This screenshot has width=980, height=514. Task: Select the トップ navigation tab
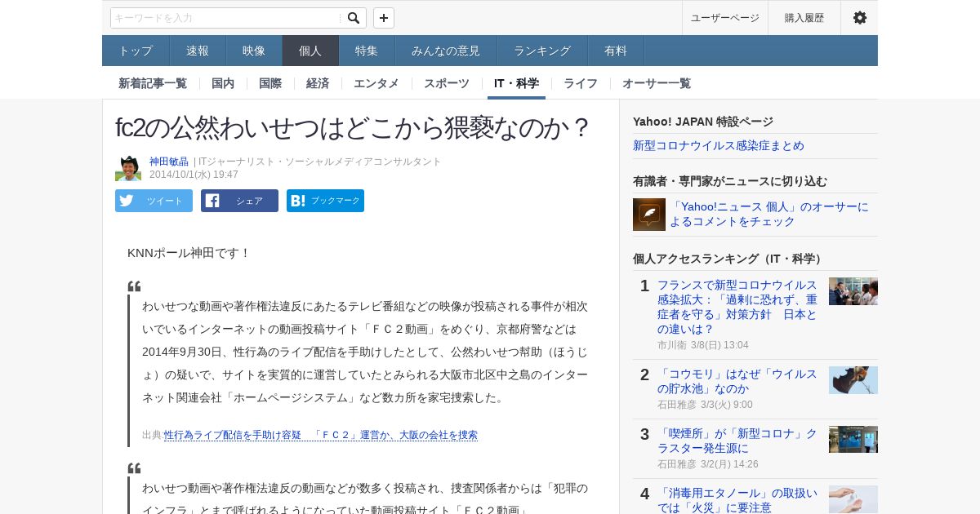136,51
